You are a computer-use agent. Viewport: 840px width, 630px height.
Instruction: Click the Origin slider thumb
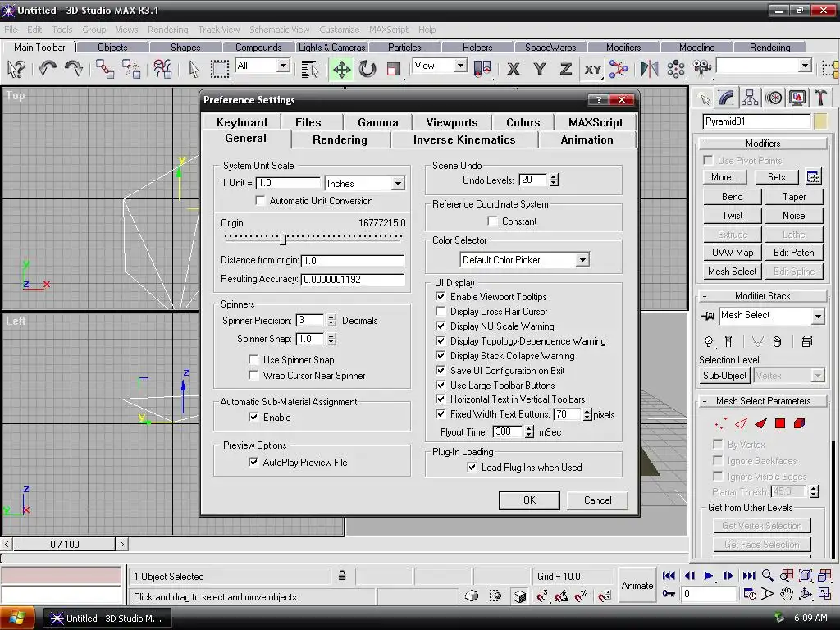[x=284, y=240]
